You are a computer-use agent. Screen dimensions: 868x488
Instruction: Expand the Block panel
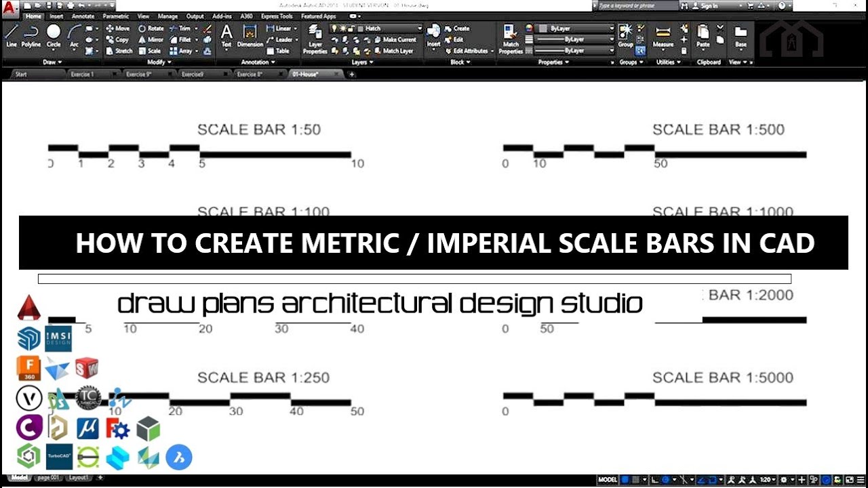(x=460, y=62)
